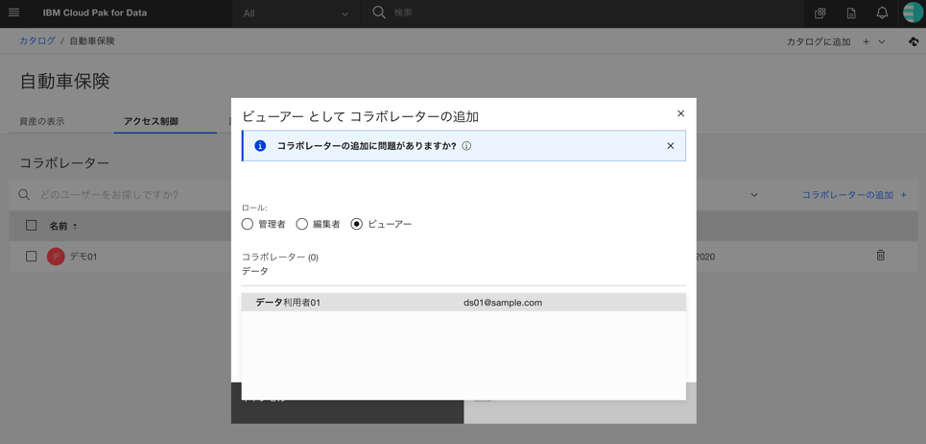Select the 管理者 role radio button
This screenshot has width=926, height=444.
coord(247,224)
